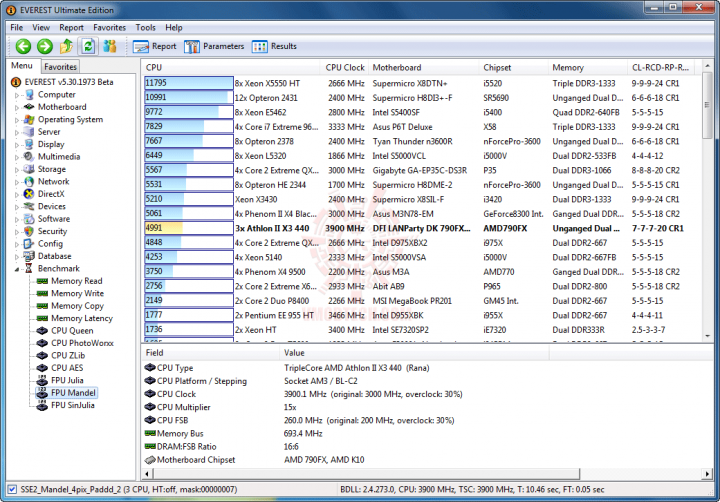The width and height of the screenshot is (720, 502).
Task: Open the users Manage icon in toolbar
Action: tap(110, 46)
